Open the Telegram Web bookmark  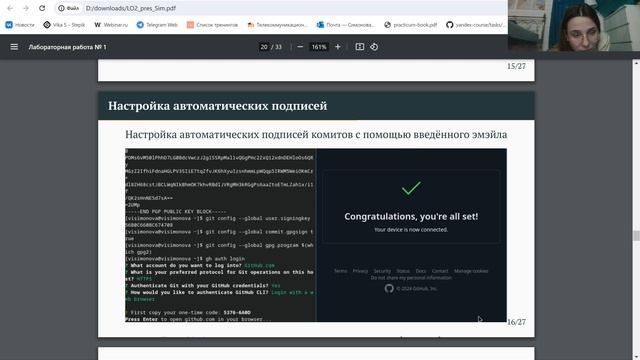[157, 25]
